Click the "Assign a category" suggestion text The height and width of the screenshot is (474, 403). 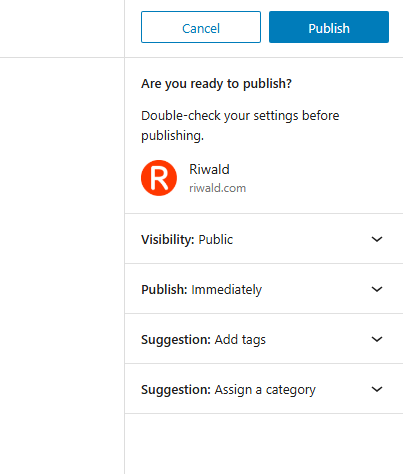[265, 390]
